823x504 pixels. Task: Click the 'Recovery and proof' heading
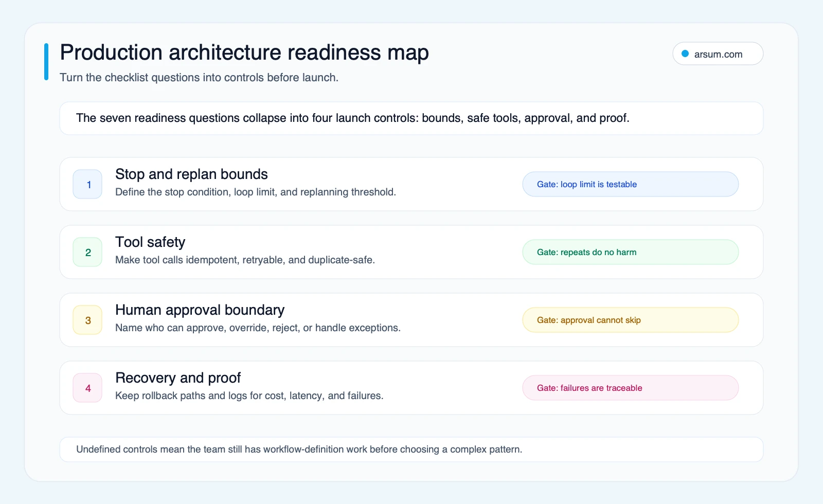(x=178, y=377)
